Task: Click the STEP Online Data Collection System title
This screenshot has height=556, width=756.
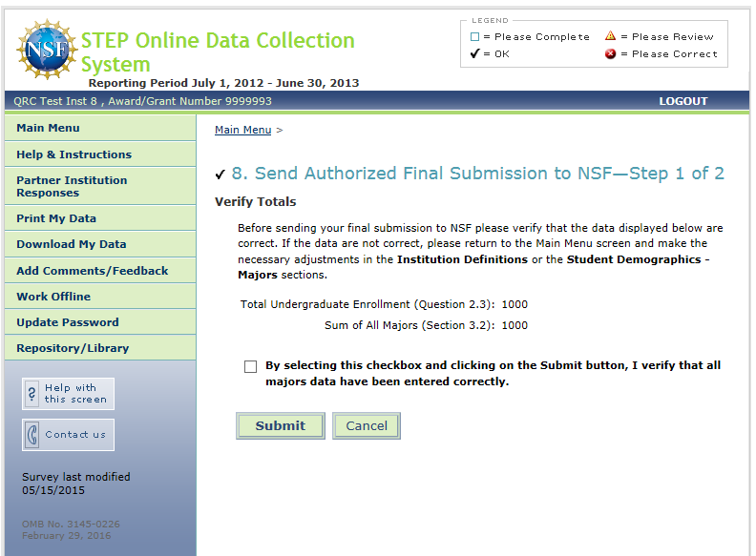Action: tap(218, 52)
